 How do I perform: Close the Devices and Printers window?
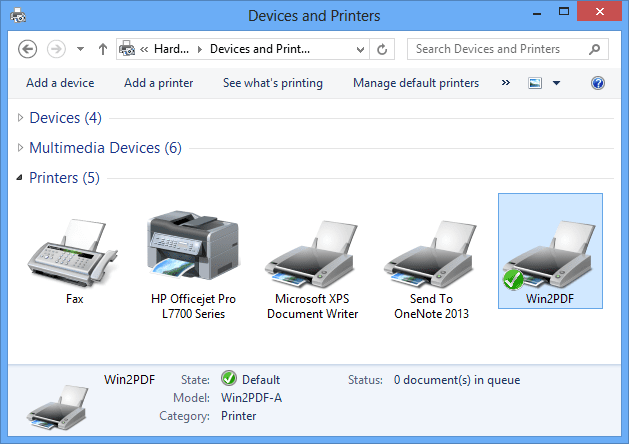pyautogui.click(x=600, y=12)
